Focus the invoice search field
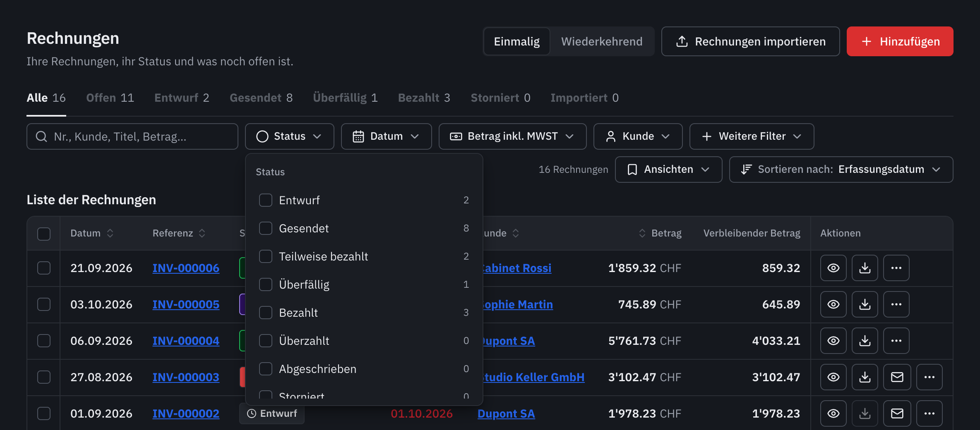The height and width of the screenshot is (430, 980). click(132, 136)
